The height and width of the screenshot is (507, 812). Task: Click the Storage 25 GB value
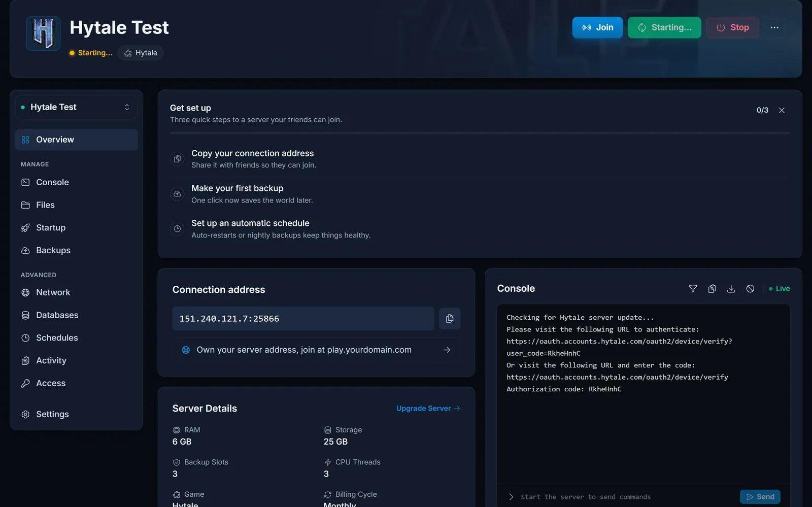click(x=335, y=442)
